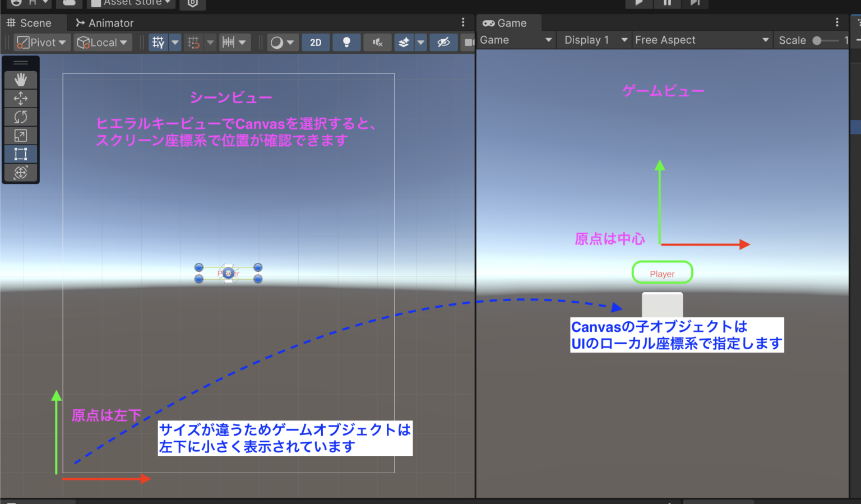Mute scene audio
Image resolution: width=861 pixels, height=504 pixels.
pos(377,42)
